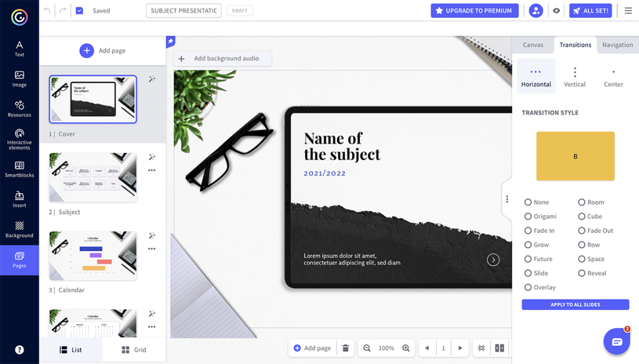Open options menu for Subject page
Viewport: 639px width, 364px height.
152,170
